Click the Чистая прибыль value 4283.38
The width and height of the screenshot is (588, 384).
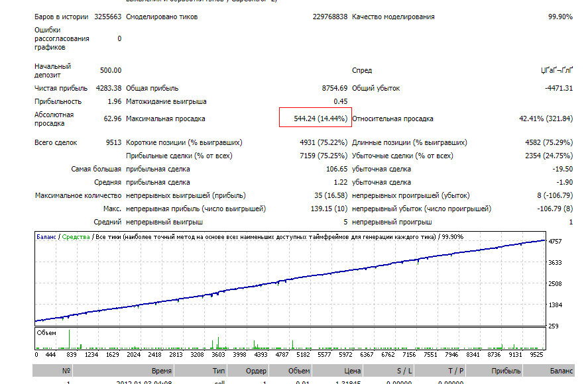click(x=109, y=88)
